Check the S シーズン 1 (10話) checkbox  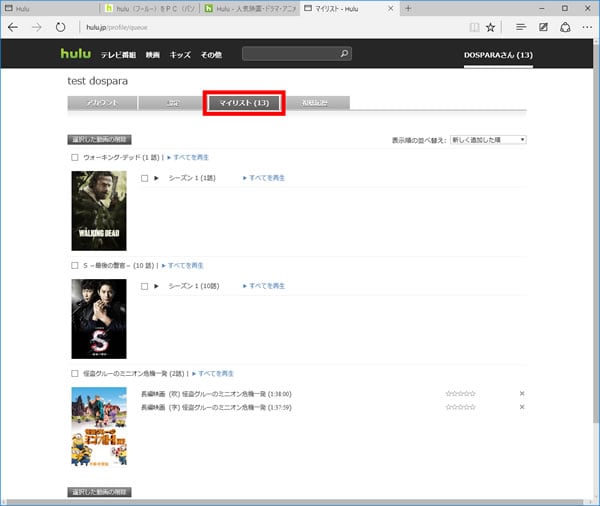[144, 286]
